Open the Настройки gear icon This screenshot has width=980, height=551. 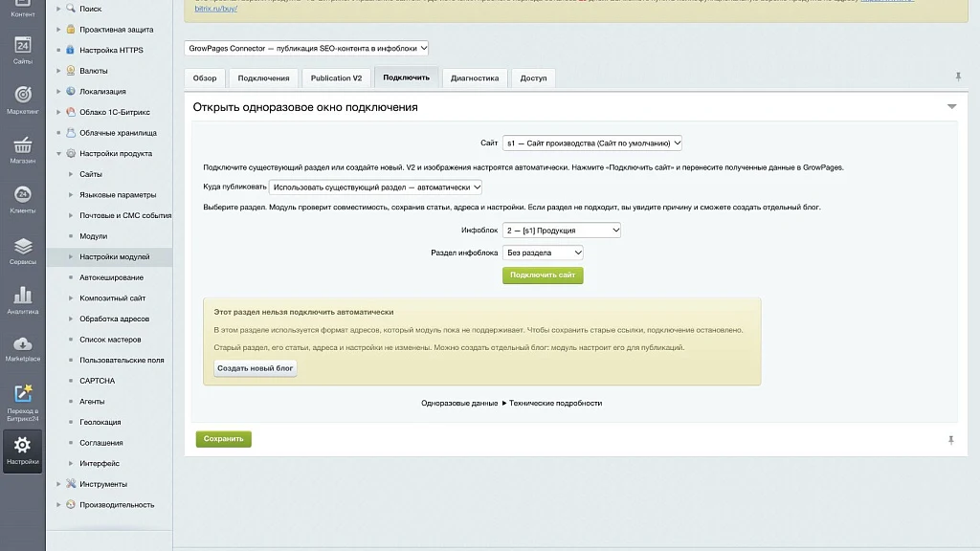click(23, 445)
